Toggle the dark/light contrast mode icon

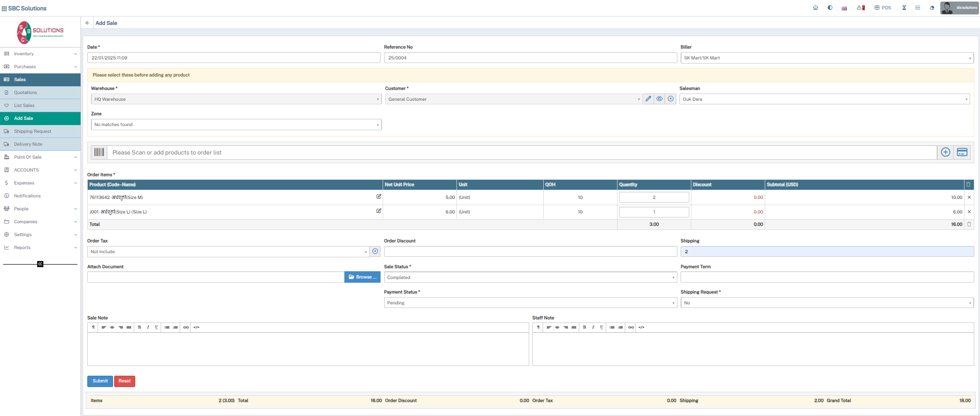pyautogui.click(x=830, y=8)
